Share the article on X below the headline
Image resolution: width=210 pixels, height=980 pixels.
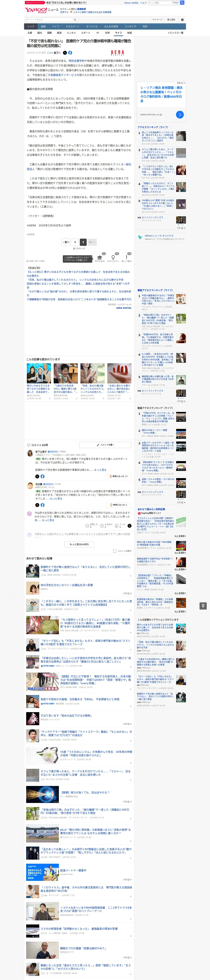pyautogui.click(x=65, y=53)
